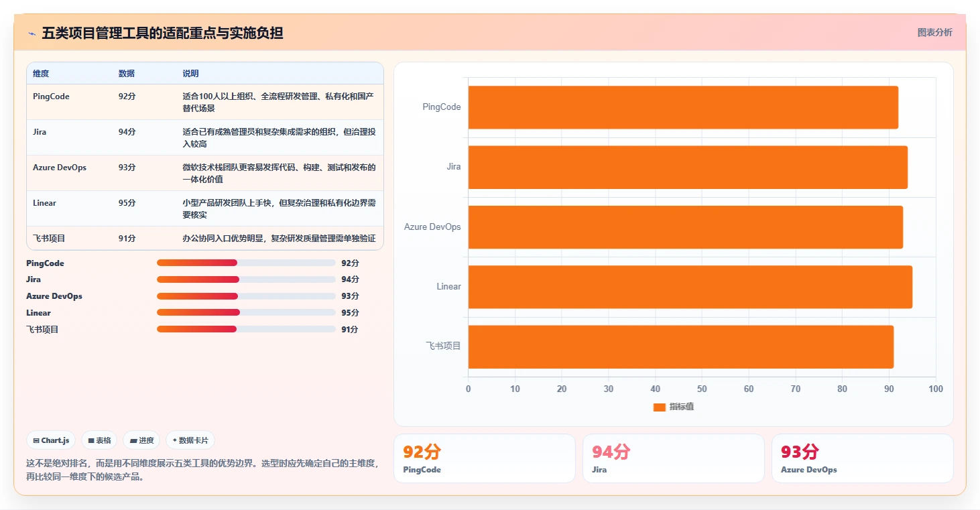Select the 飞书项目 cell in table

(49, 239)
